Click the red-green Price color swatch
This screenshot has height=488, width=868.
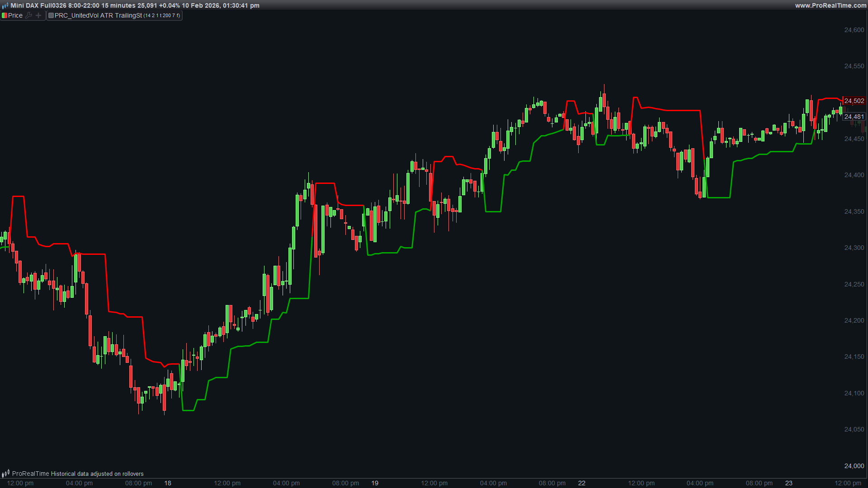[4, 15]
